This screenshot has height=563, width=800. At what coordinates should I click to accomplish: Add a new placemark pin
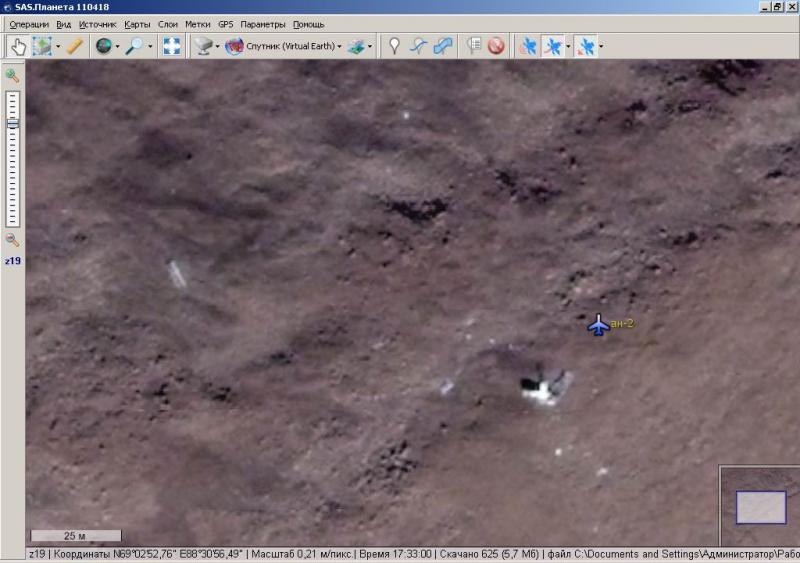(395, 46)
